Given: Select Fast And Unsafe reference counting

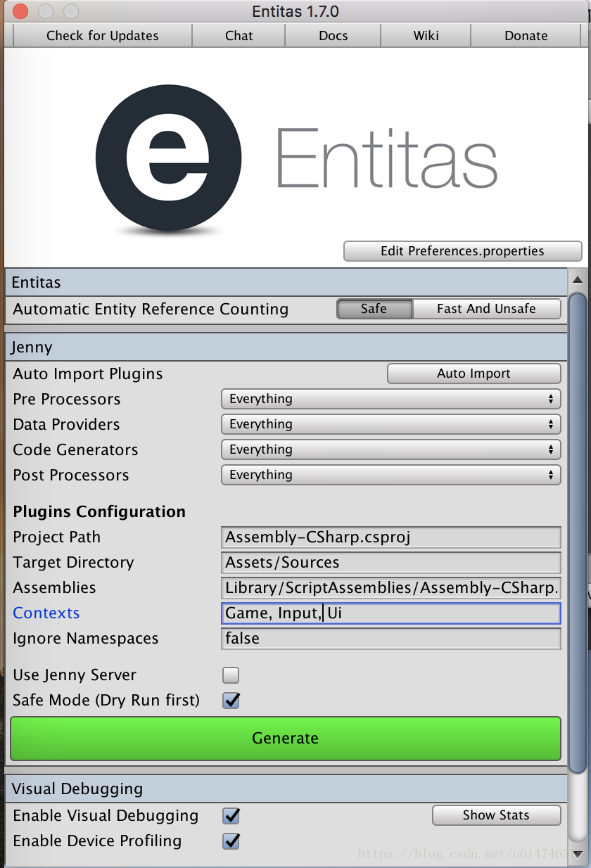Looking at the screenshot, I should pos(487,309).
